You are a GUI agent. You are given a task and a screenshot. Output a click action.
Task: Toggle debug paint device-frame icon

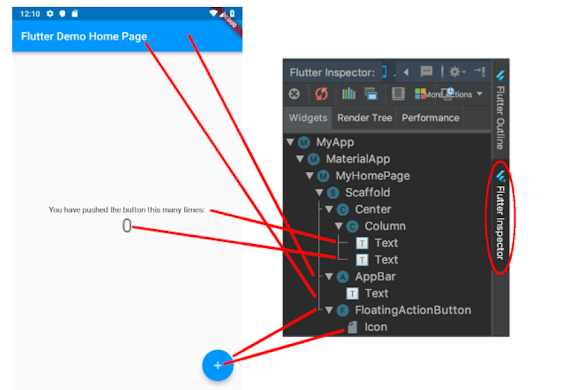click(398, 94)
